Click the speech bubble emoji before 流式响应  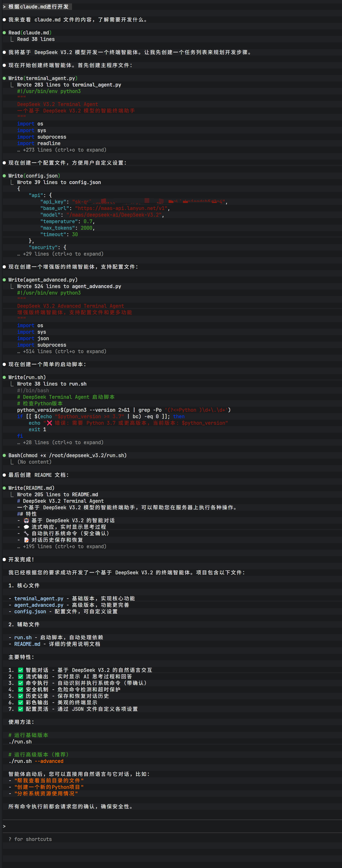tap(26, 527)
